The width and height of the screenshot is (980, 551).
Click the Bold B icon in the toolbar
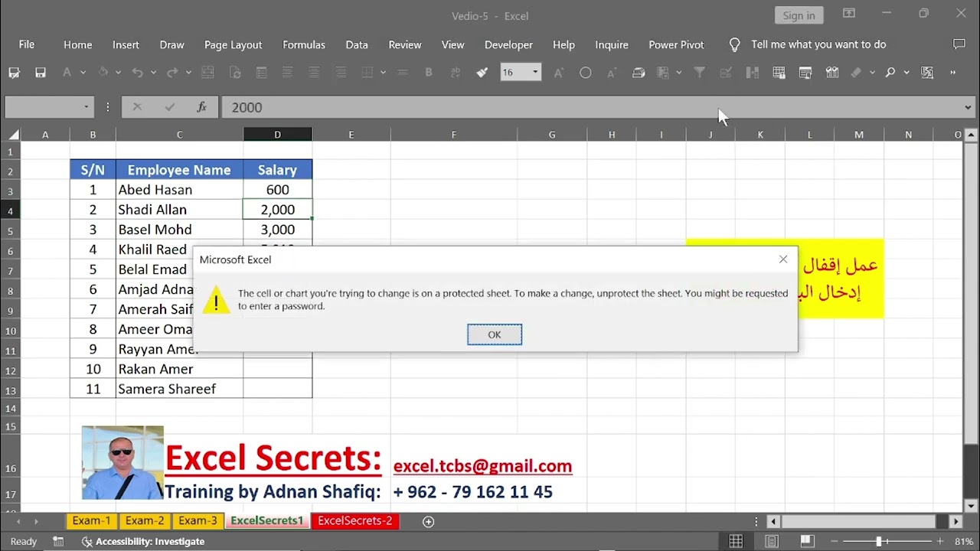tap(429, 73)
